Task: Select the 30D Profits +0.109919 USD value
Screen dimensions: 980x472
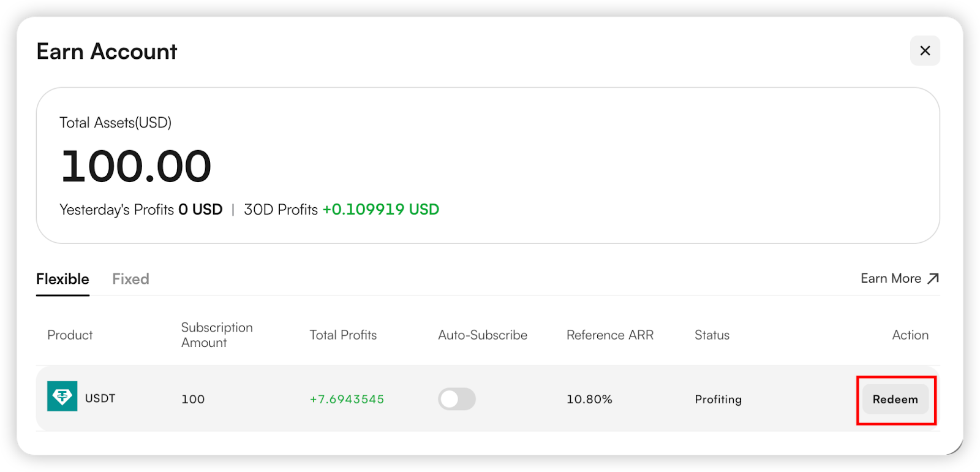Action: (x=381, y=210)
